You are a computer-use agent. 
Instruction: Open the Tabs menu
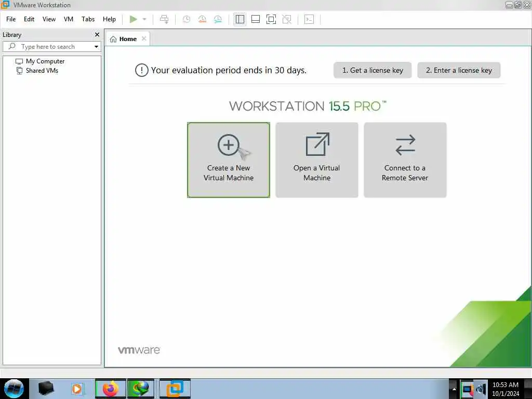[x=88, y=19]
